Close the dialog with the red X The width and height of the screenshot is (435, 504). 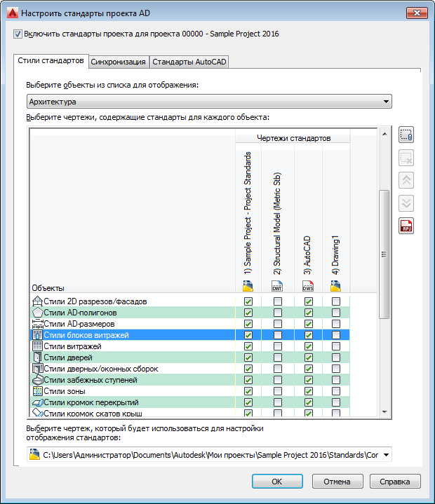(x=417, y=13)
